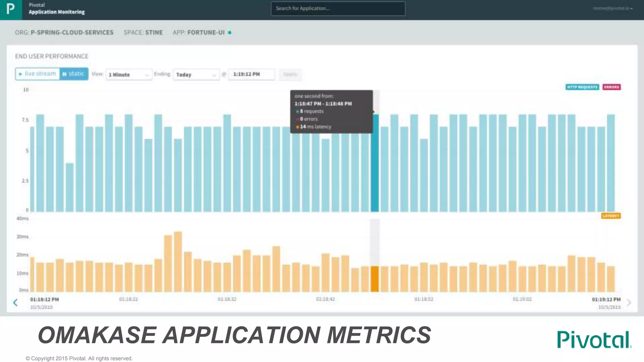Image resolution: width=644 pixels, height=362 pixels.
Task: Click the 01:19:12 PM end label
Action: 606,299
